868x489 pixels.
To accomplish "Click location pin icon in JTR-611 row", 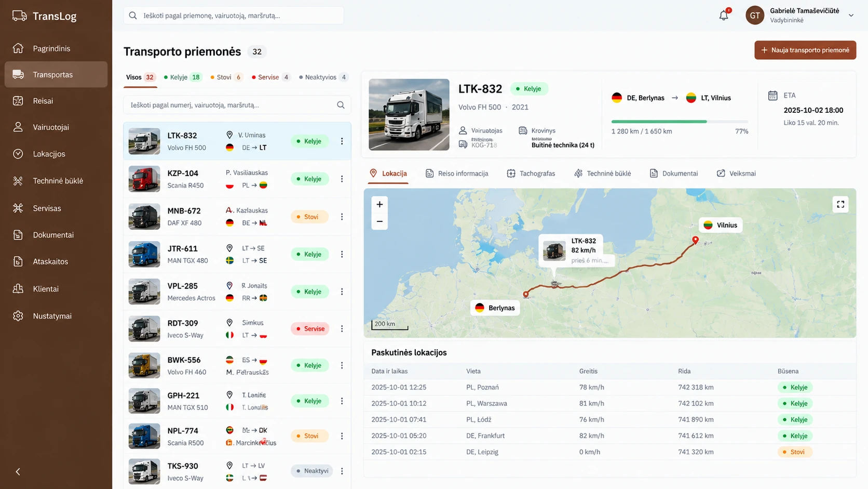I will click(229, 248).
